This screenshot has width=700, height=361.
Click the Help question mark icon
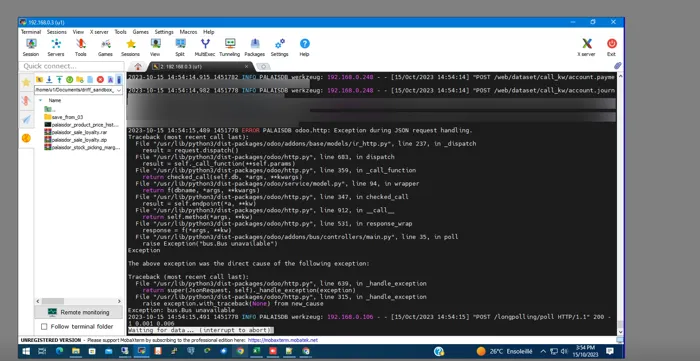click(x=304, y=47)
